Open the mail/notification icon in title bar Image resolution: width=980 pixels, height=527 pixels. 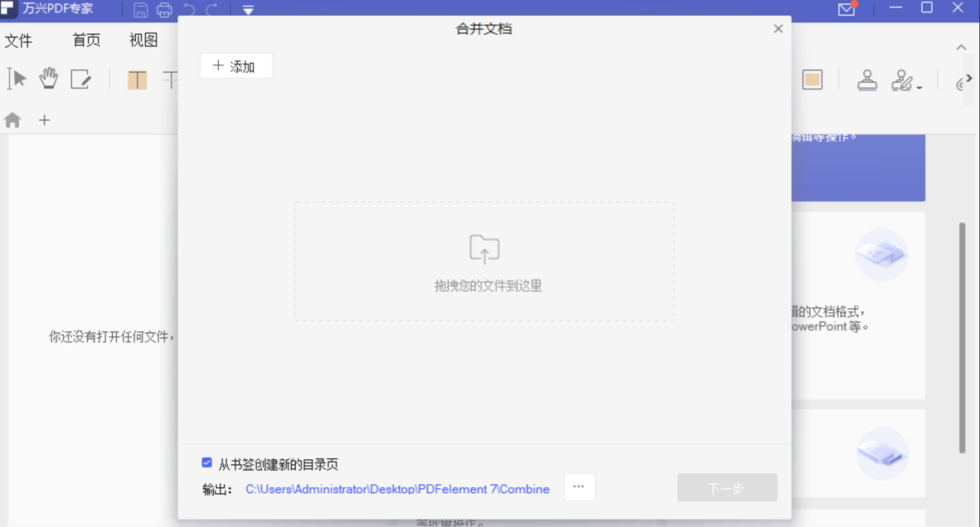pyautogui.click(x=846, y=10)
